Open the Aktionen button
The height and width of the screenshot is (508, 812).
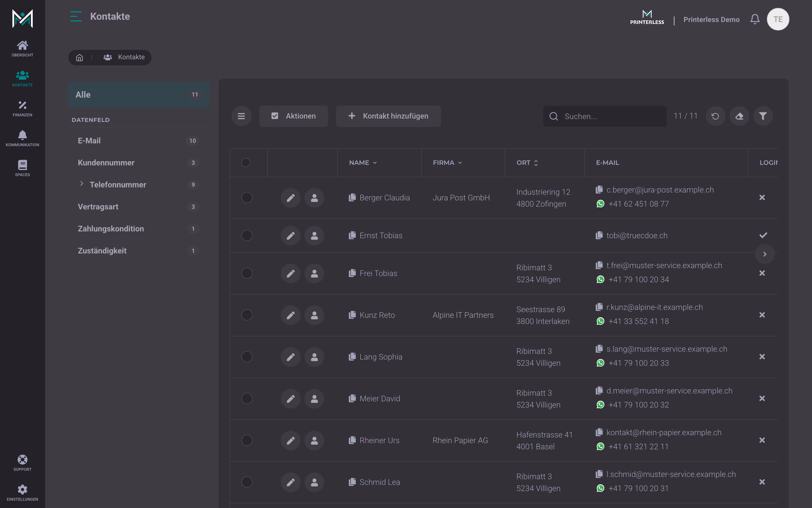(294, 116)
